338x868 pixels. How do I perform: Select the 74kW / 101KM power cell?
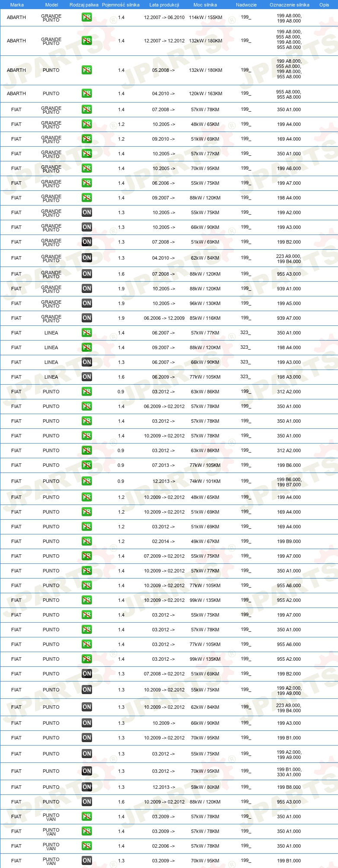pyautogui.click(x=205, y=481)
